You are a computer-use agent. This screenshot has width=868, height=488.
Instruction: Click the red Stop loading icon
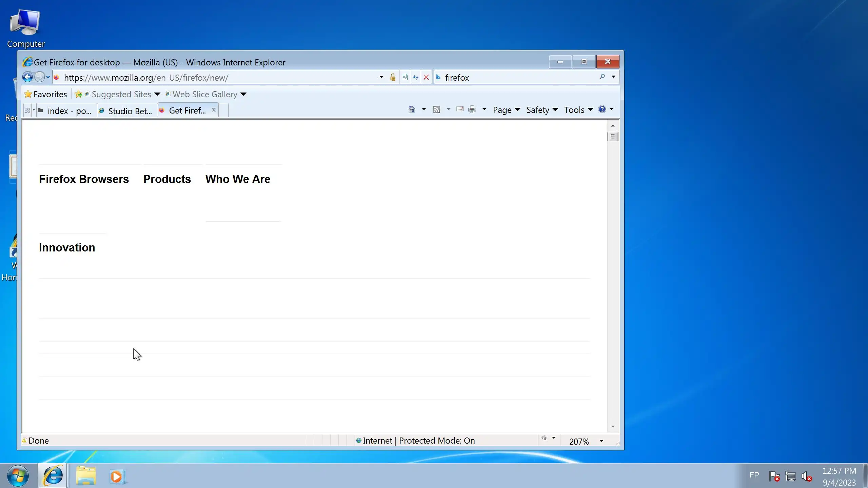[426, 77]
